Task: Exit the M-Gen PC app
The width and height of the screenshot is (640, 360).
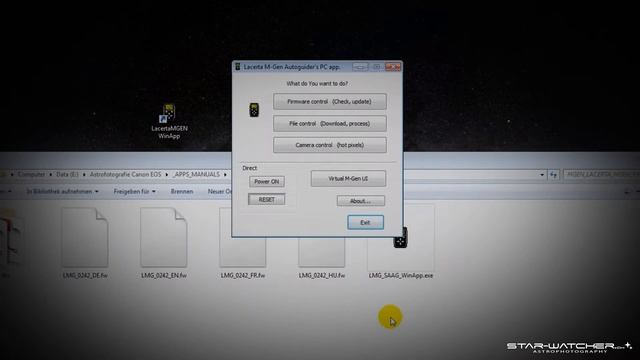Action: point(365,222)
